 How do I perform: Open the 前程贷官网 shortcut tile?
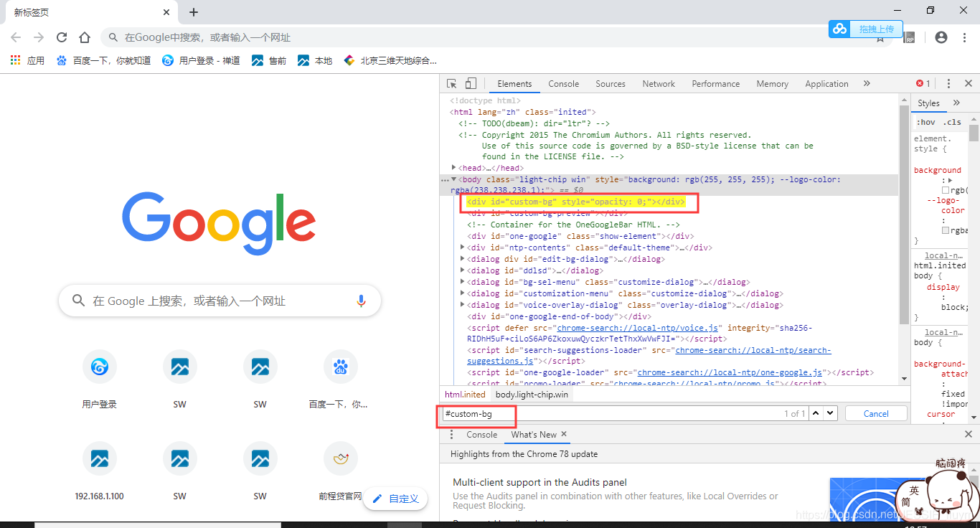(340, 471)
